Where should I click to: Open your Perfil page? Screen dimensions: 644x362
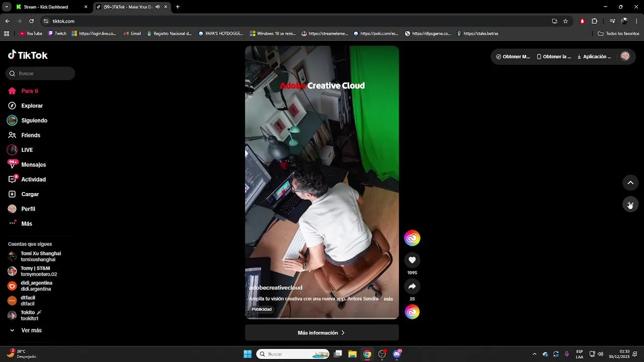point(22,209)
